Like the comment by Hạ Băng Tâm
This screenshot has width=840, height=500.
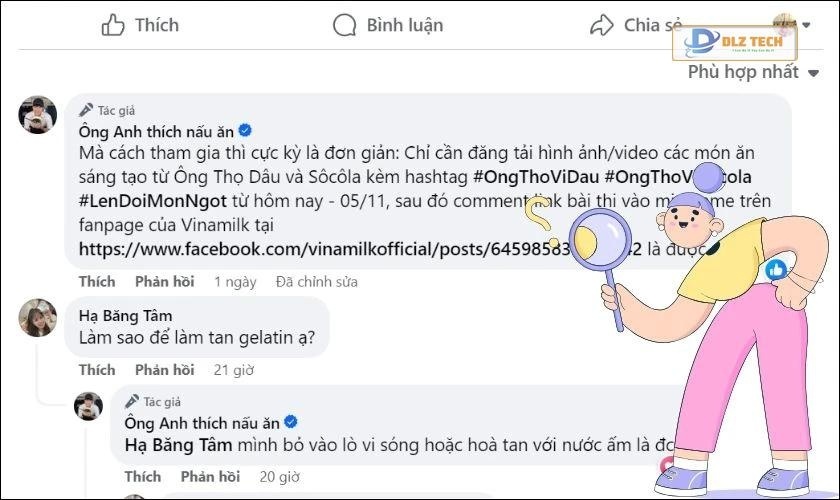click(x=97, y=370)
